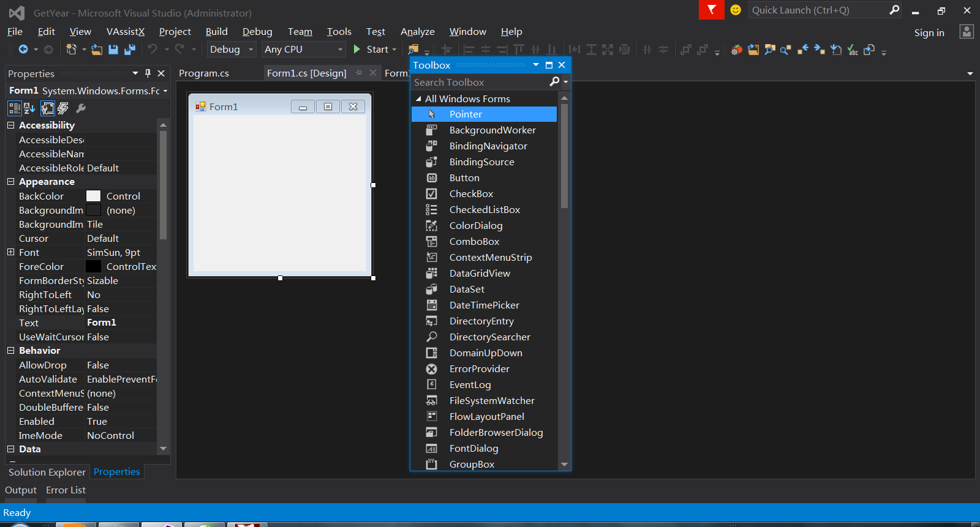This screenshot has width=980, height=527.
Task: Open the Form1 object selector dropdown
Action: click(x=165, y=91)
